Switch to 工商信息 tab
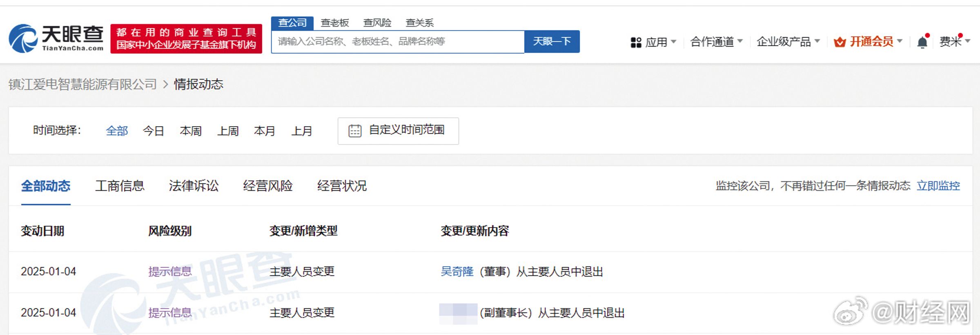 pyautogui.click(x=120, y=186)
